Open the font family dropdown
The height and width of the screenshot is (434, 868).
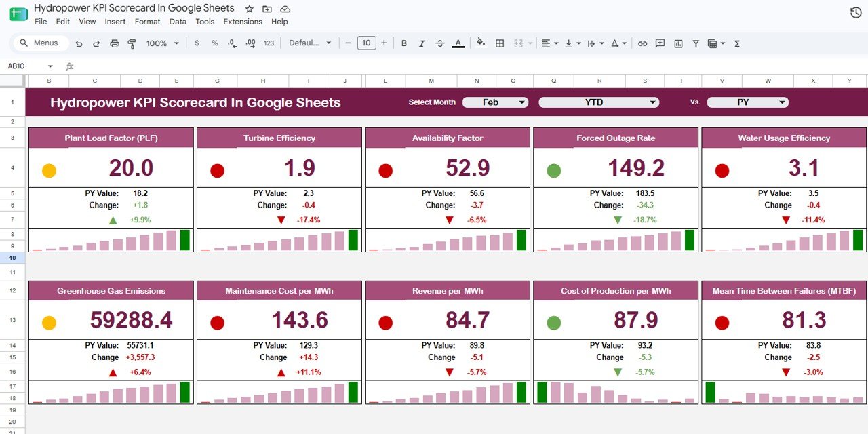311,43
